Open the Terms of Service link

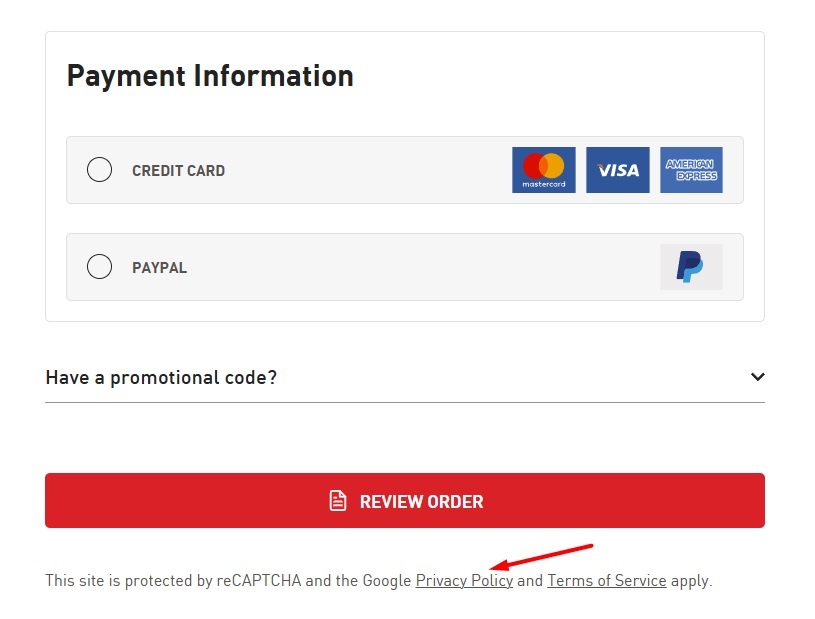[607, 581]
